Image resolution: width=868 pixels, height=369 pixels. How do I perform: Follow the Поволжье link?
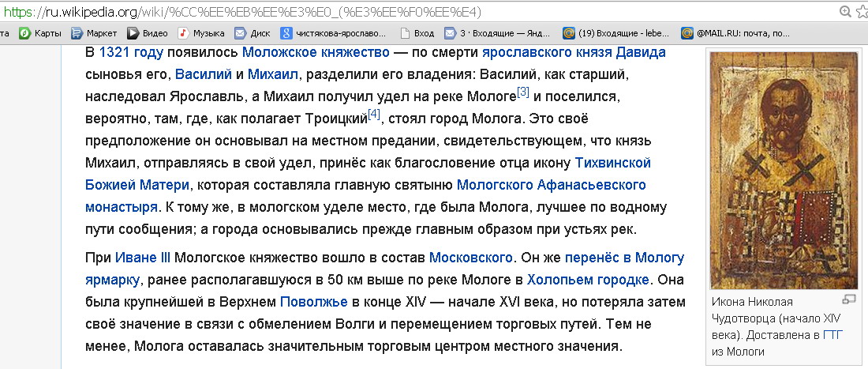pyautogui.click(x=314, y=302)
